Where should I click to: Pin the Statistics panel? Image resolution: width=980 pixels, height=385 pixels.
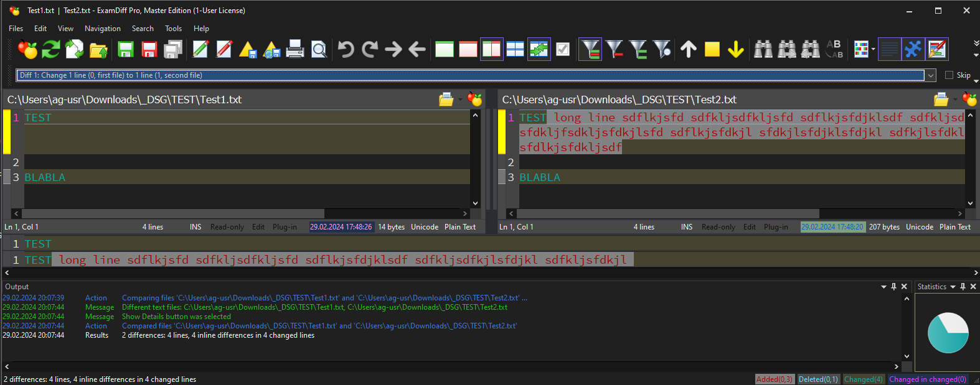[x=963, y=287]
